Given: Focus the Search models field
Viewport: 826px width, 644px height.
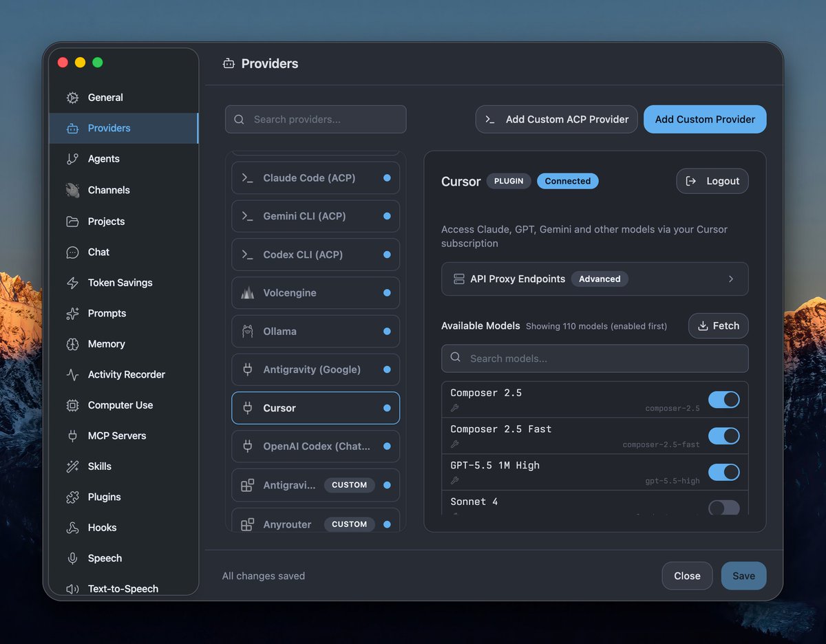Looking at the screenshot, I should [x=595, y=358].
